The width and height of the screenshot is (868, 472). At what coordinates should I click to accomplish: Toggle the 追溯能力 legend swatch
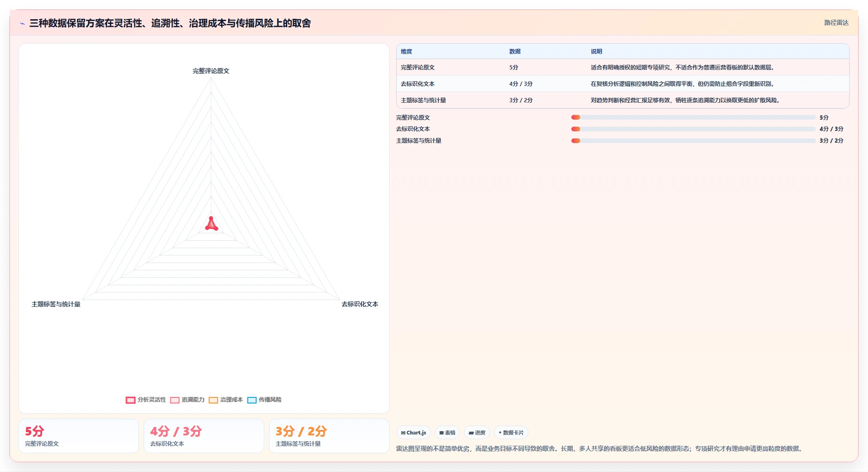175,400
